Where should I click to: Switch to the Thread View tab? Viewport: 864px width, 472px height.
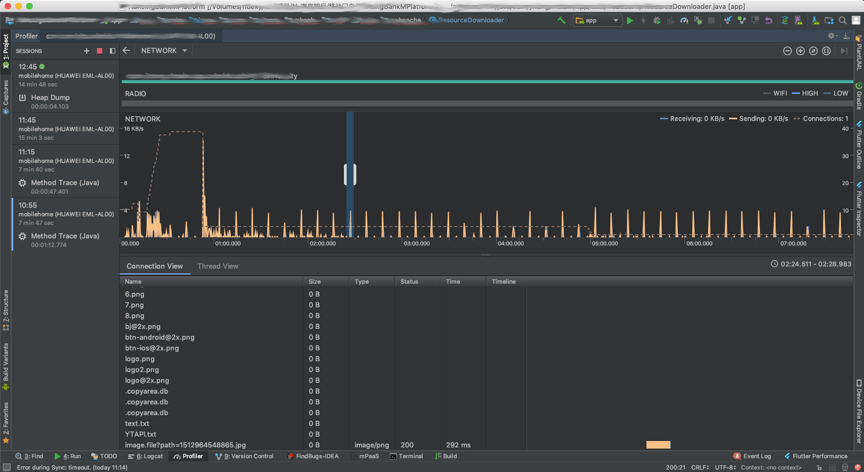pyautogui.click(x=217, y=266)
